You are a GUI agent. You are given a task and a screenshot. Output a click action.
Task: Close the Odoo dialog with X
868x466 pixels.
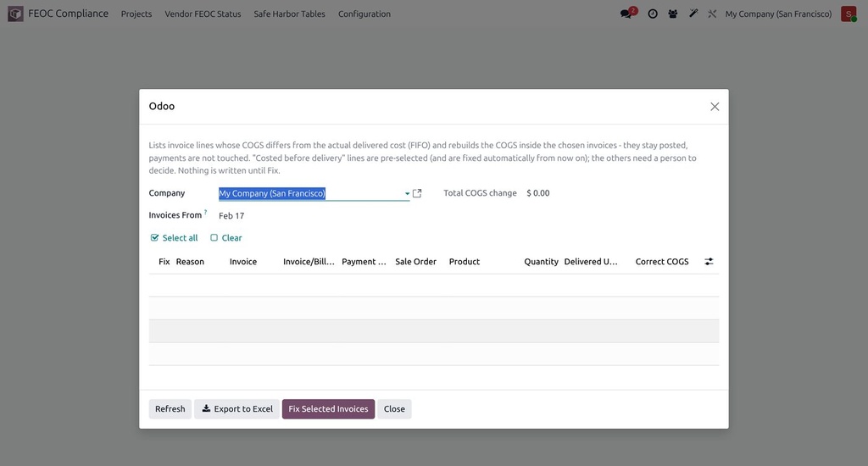(x=715, y=106)
